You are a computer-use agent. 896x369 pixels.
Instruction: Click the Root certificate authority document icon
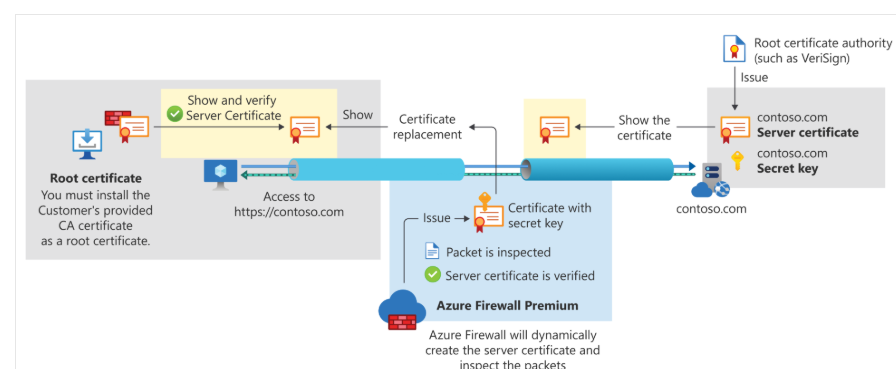[734, 48]
